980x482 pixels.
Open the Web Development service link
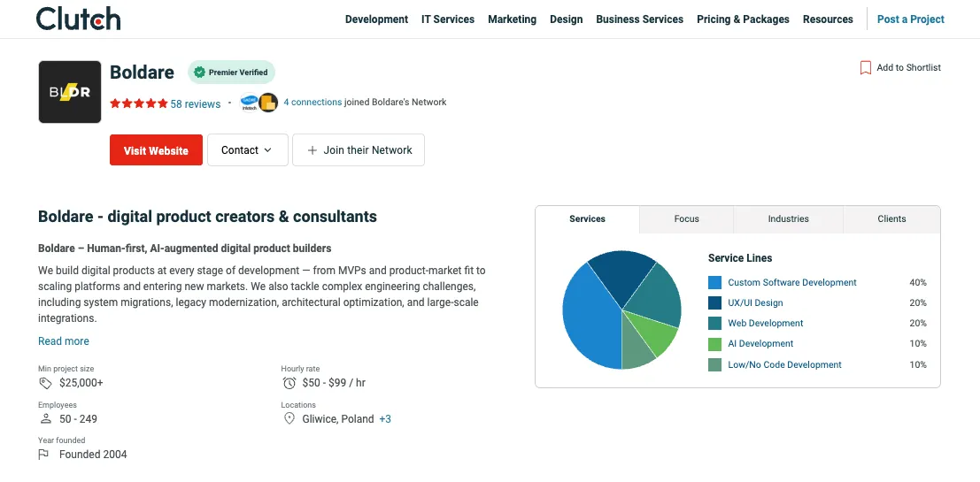(766, 323)
